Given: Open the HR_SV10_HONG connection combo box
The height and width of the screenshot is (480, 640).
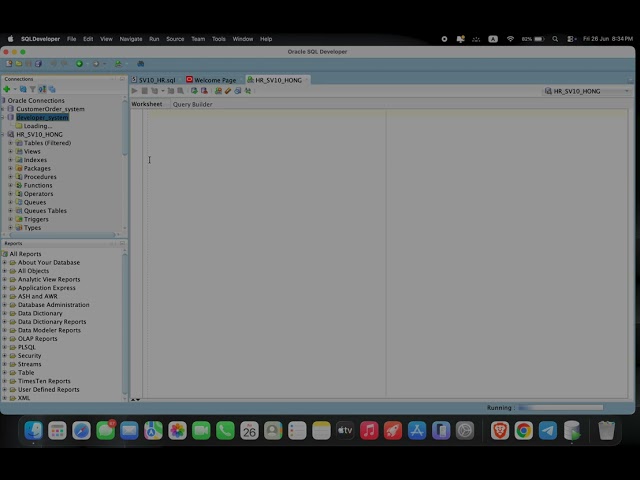Looking at the screenshot, I should coord(587,91).
